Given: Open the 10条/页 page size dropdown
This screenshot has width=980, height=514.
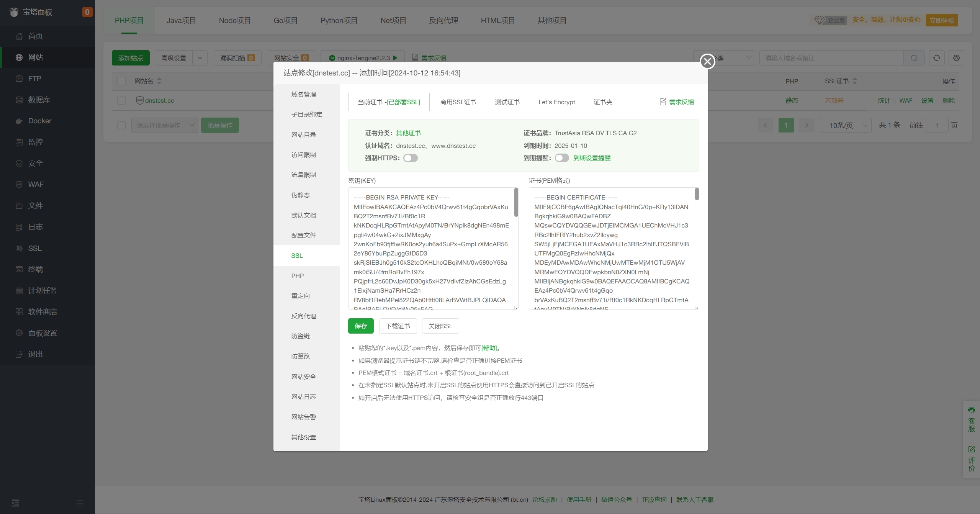Looking at the screenshot, I should pos(846,125).
